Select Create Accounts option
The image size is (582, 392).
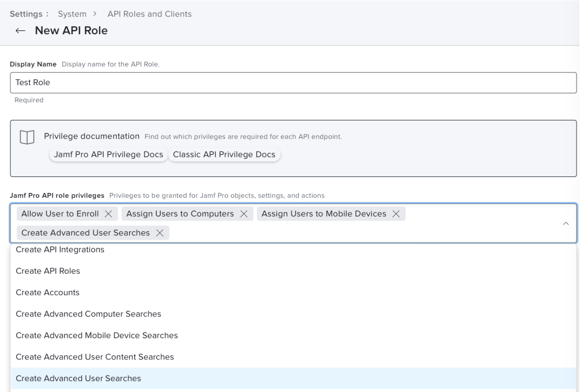pyautogui.click(x=293, y=292)
